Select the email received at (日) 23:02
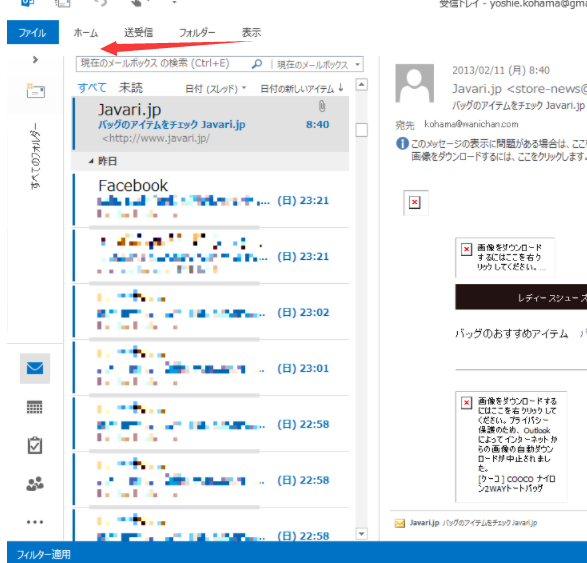 coord(211,312)
